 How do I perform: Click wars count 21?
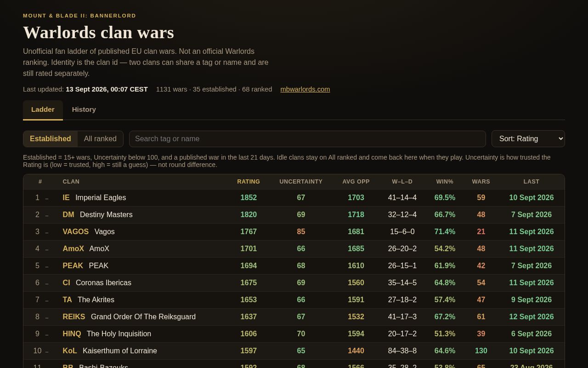[481, 232]
